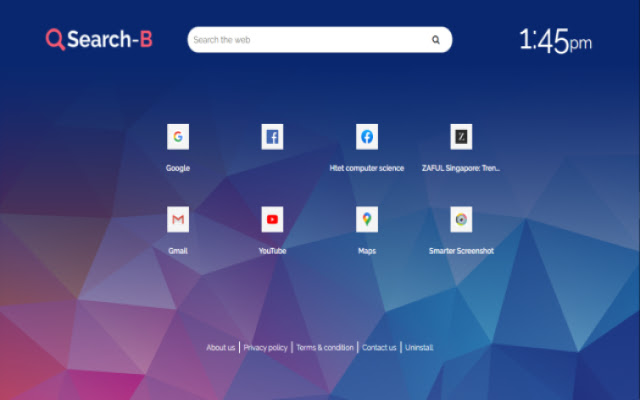640x400 pixels.
Task: Click the Google label text
Action: click(x=178, y=168)
